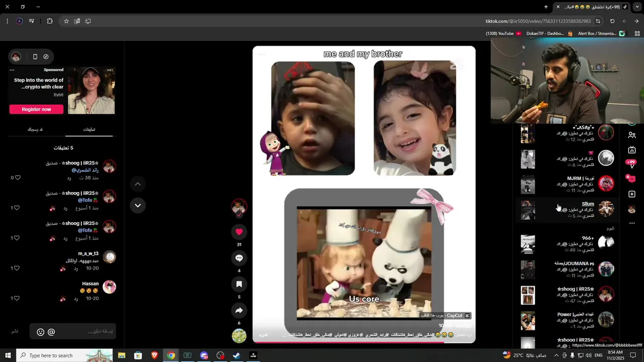
Task: Open the Chrome extensions puzzle icon
Action: click(x=50, y=21)
